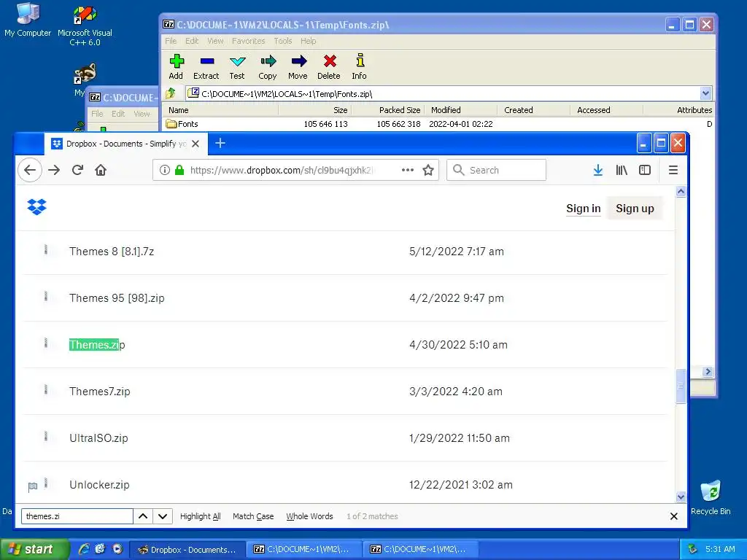
Task: Expand the 7-Zip address path dropdown
Action: coord(705,93)
